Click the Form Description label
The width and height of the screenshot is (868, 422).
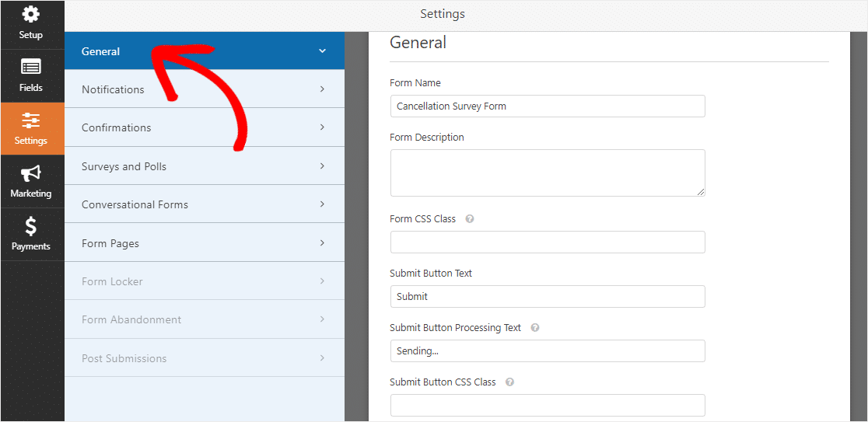pos(427,137)
